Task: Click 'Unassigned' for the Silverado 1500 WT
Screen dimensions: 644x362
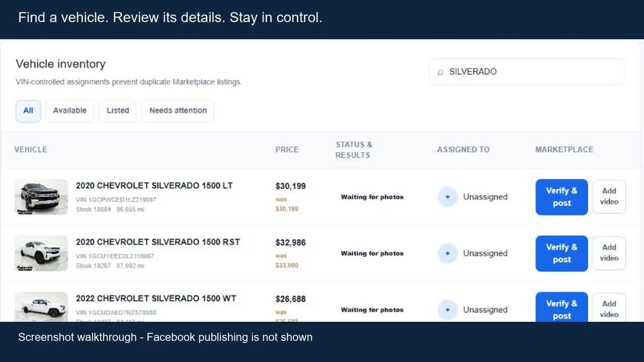Action: [485, 309]
